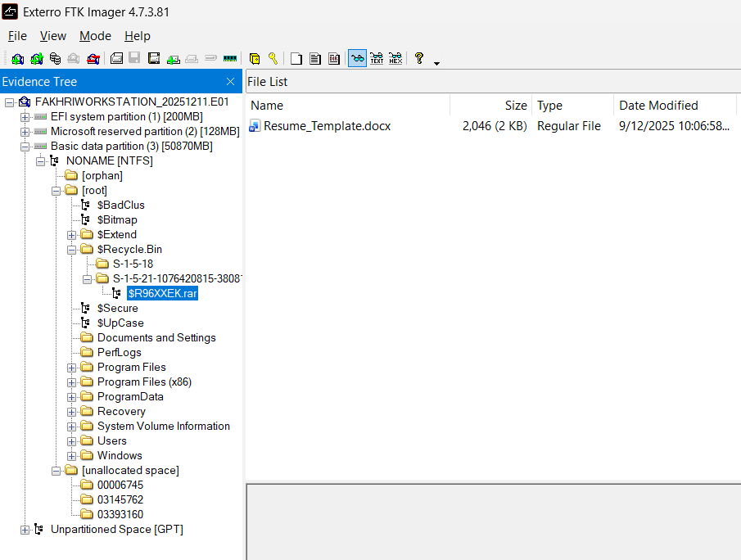Open the File menu
The width and height of the screenshot is (741, 560).
17,36
